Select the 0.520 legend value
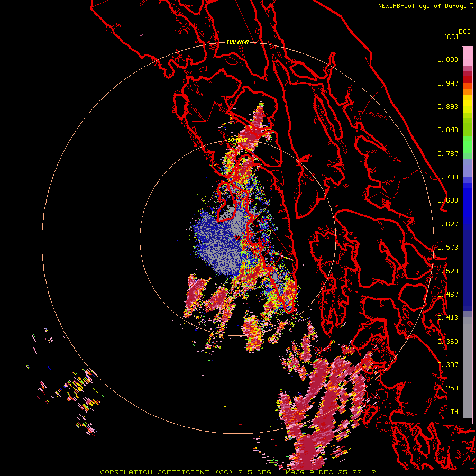Viewport: 476px width, 476px height. pos(448,271)
